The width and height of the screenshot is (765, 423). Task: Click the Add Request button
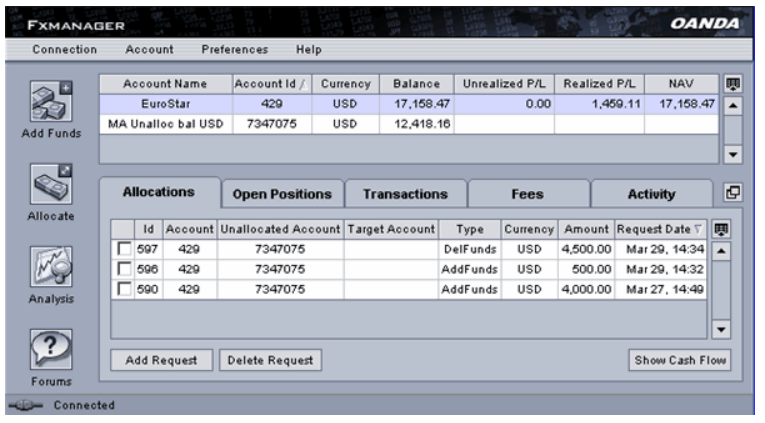[161, 360]
